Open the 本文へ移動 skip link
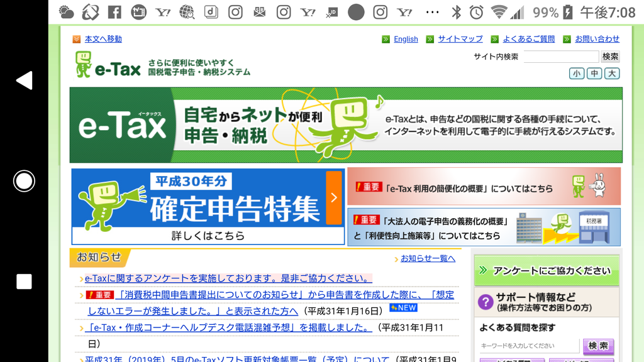This screenshot has height=362, width=644. click(x=103, y=39)
